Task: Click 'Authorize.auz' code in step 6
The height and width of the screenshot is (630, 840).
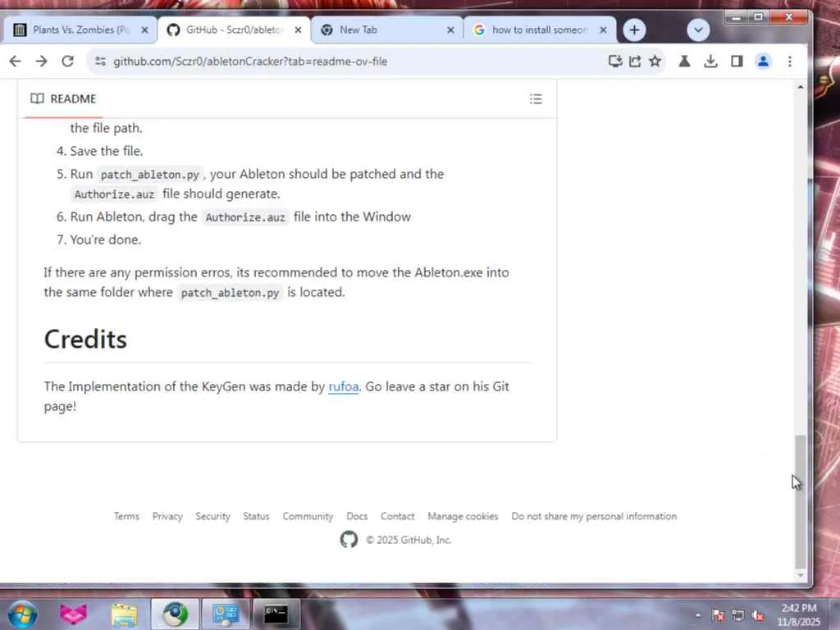Action: click(245, 217)
